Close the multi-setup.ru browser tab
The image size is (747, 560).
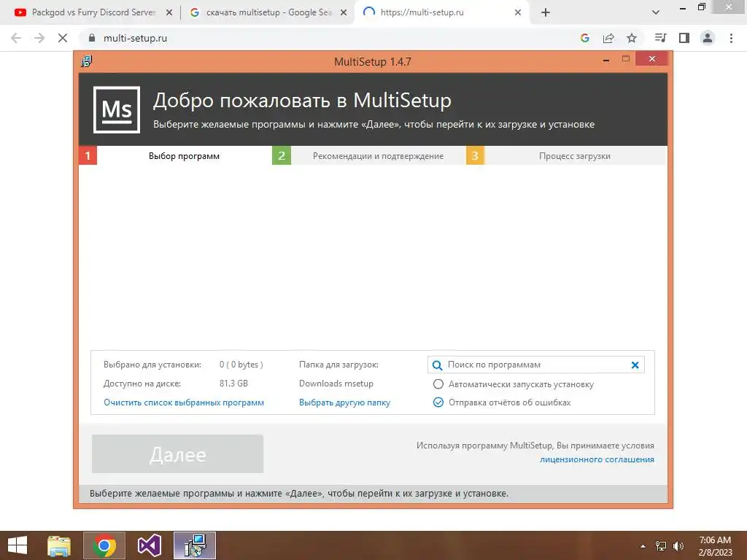coord(518,12)
